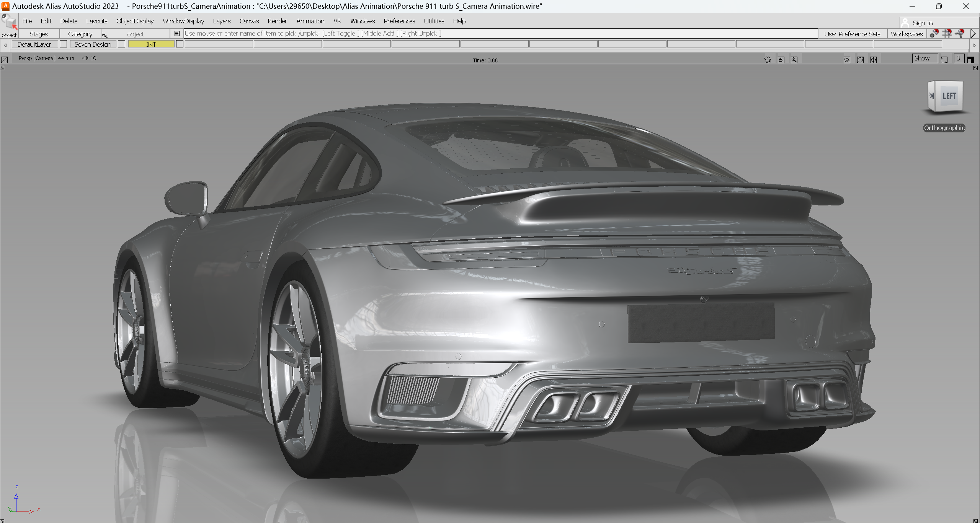Toggle the Show display options in viewport
The height and width of the screenshot is (523, 980).
point(924,58)
